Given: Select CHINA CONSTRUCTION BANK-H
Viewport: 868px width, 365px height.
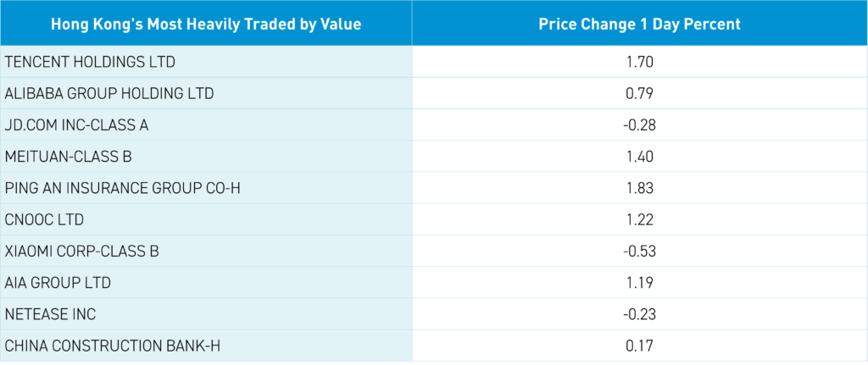Looking at the screenshot, I should (115, 345).
